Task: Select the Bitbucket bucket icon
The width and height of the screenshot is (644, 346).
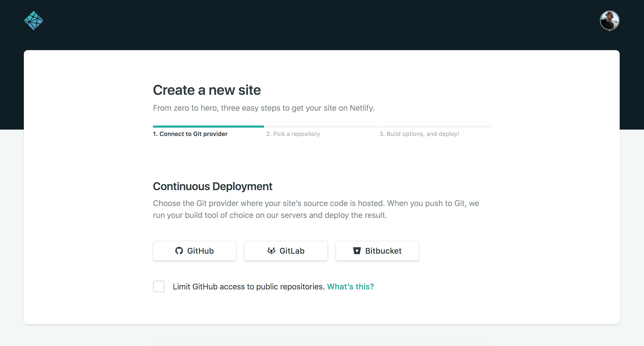Action: pos(357,250)
